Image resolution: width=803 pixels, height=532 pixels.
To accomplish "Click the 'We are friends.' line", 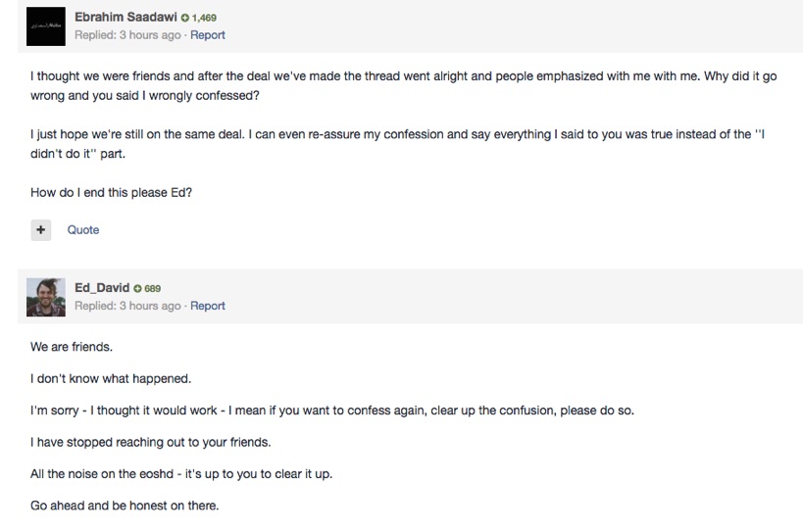I will 72,346.
